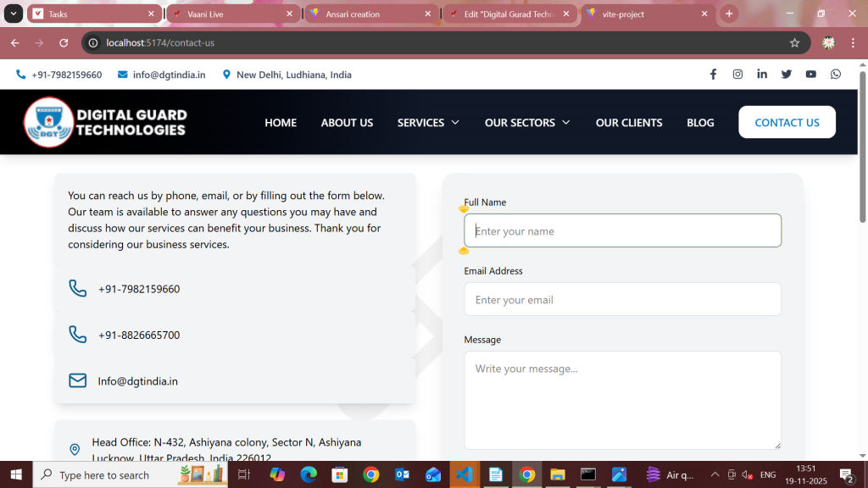
Task: Focus the Email Address input field
Action: tap(622, 299)
